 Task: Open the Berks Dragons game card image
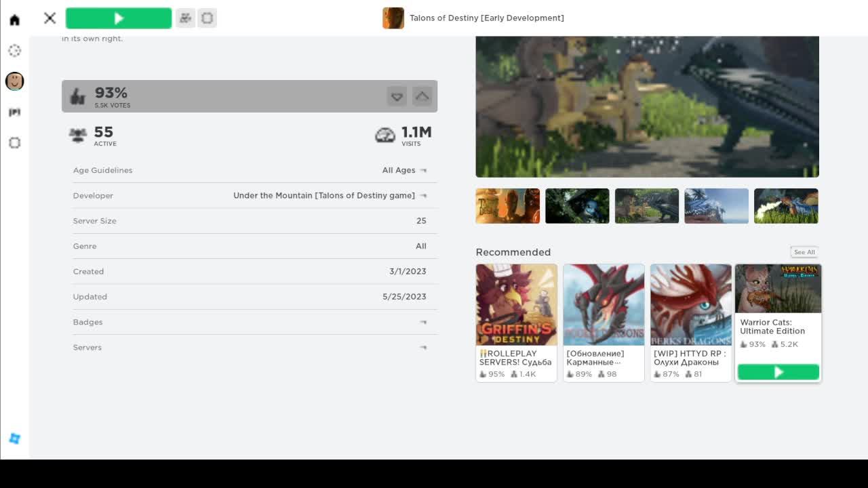click(x=691, y=305)
